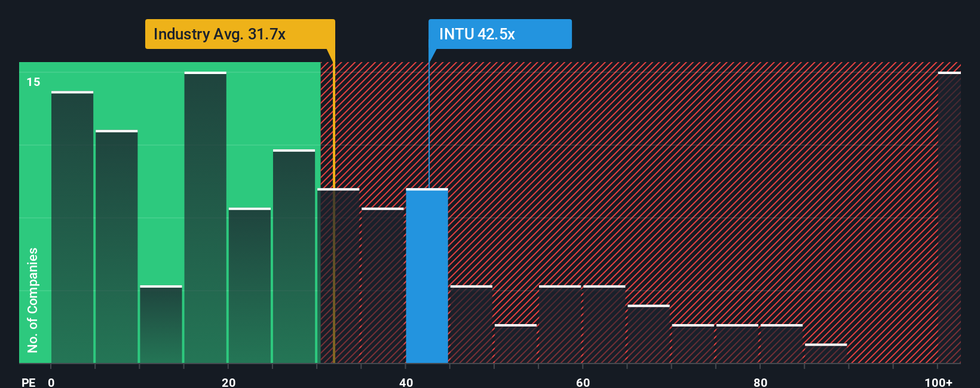This screenshot has width=980, height=388.
Task: Click the No. of Companies axis title
Action: tap(33, 300)
